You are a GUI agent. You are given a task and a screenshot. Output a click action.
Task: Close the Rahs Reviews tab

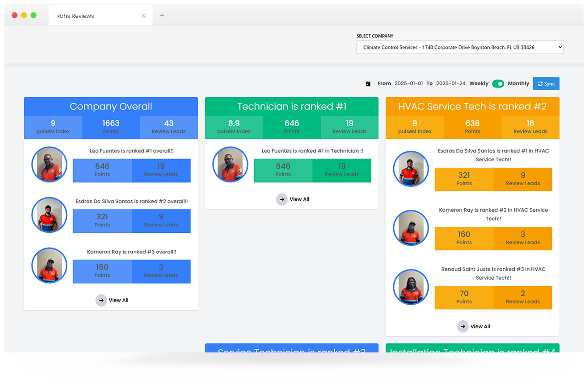pos(144,16)
